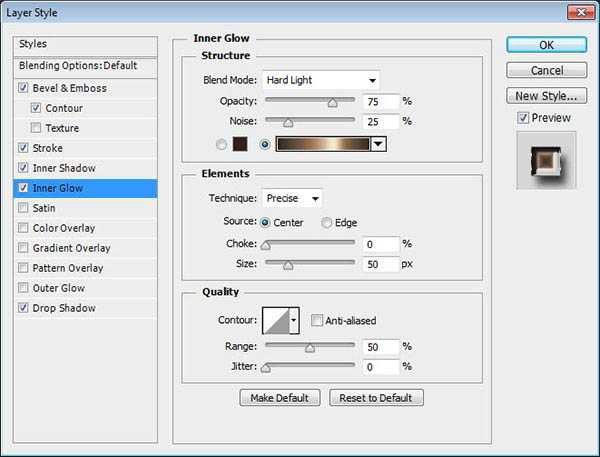Click the brown gradient bar
Viewport: 600px width, 457px height.
323,144
